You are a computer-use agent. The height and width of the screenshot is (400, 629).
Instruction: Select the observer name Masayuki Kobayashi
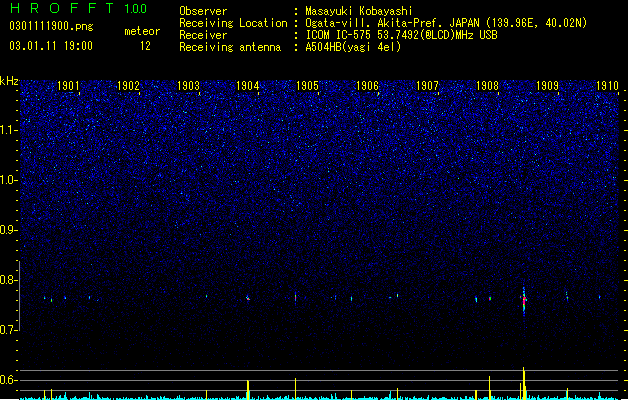pos(359,11)
